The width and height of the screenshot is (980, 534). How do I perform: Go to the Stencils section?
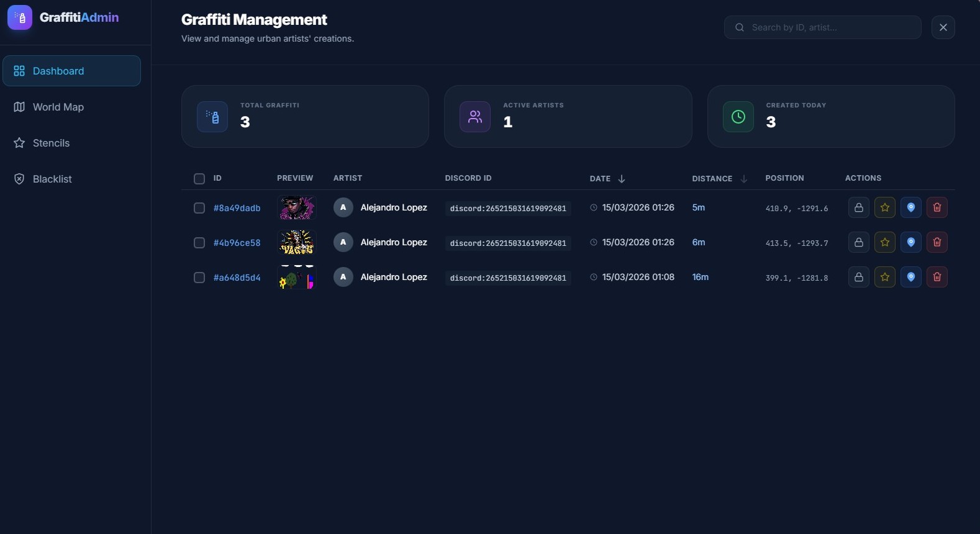(x=51, y=143)
